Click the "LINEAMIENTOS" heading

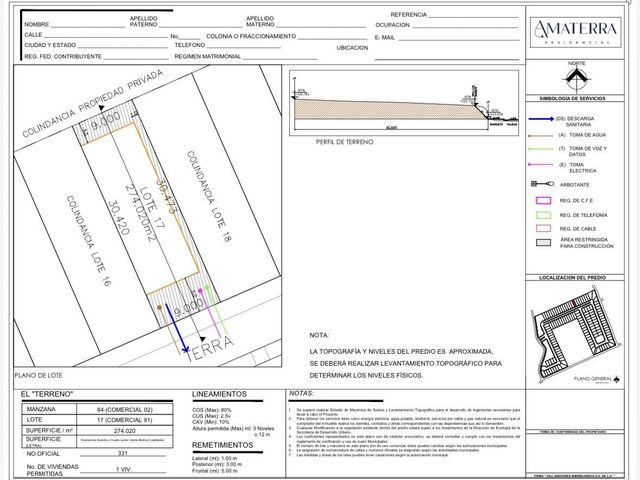[x=220, y=394]
